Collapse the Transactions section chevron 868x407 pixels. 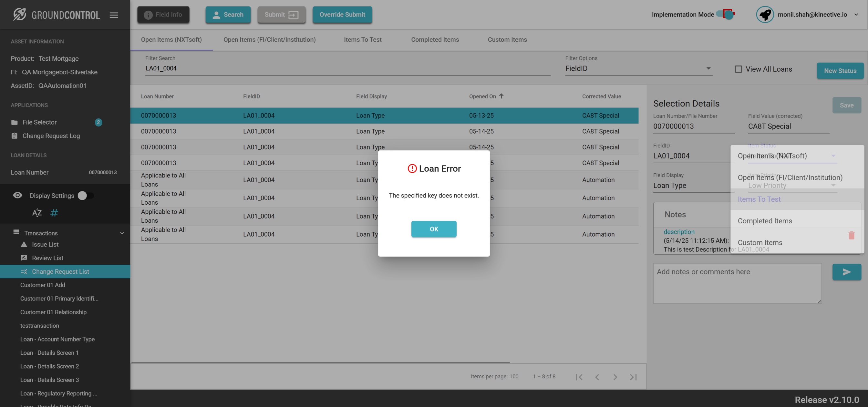(122, 233)
